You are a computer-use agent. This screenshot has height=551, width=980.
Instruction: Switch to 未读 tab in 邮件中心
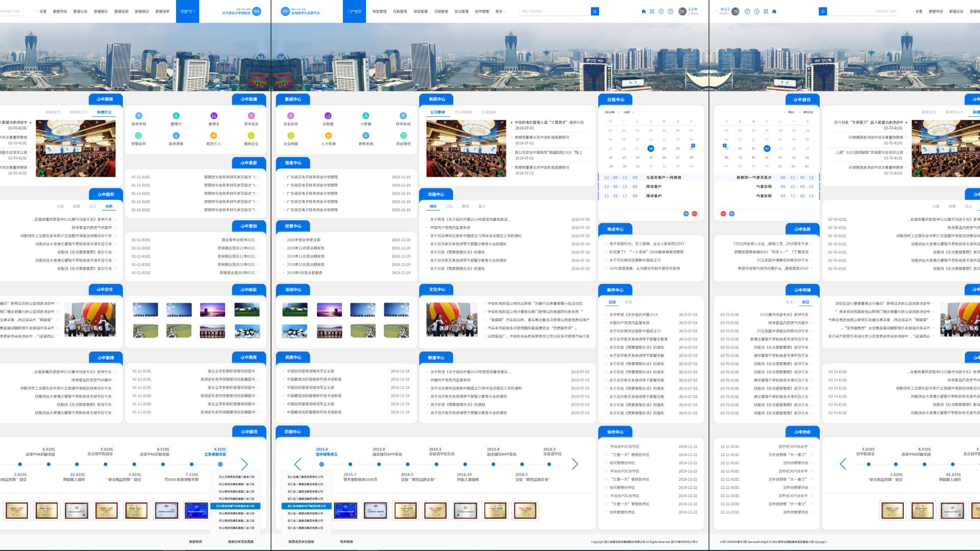click(x=628, y=302)
